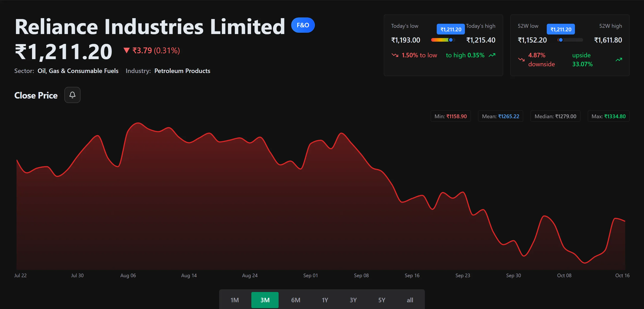Click the red down-triangle price change icon
This screenshot has width=644, height=309.
(127, 51)
